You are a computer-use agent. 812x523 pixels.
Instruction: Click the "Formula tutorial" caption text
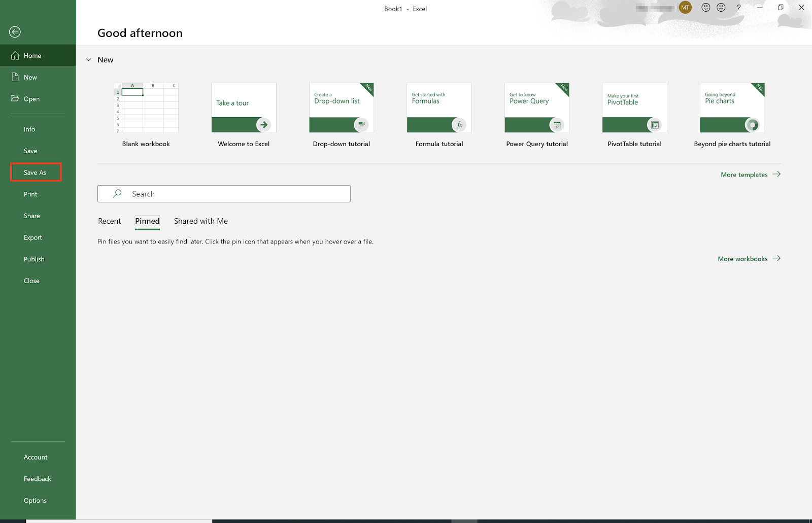coord(439,144)
